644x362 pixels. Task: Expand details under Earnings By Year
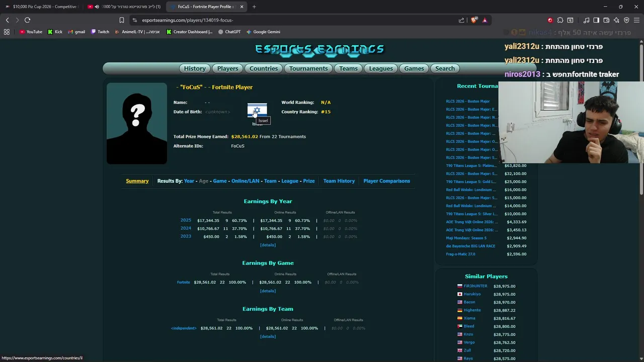[x=268, y=245]
